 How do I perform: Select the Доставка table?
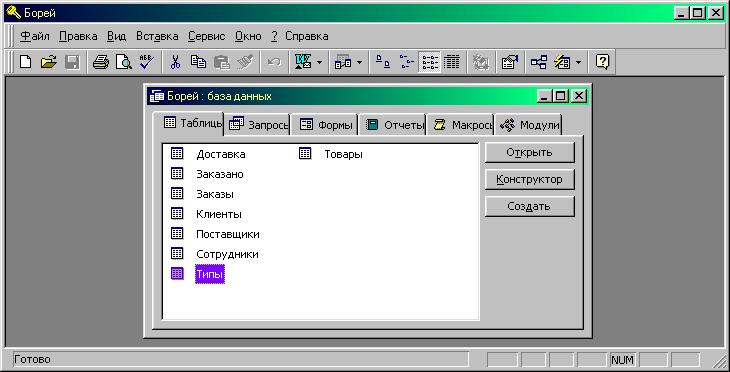tap(221, 154)
